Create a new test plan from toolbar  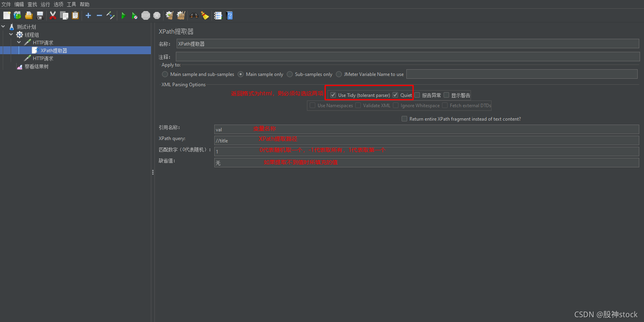coord(7,15)
